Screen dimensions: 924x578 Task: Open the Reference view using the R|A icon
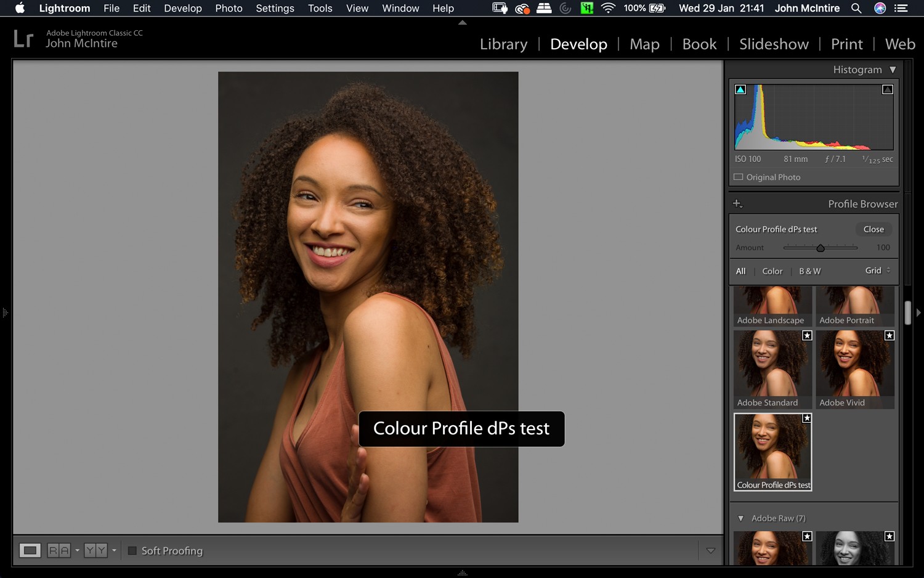coord(60,550)
